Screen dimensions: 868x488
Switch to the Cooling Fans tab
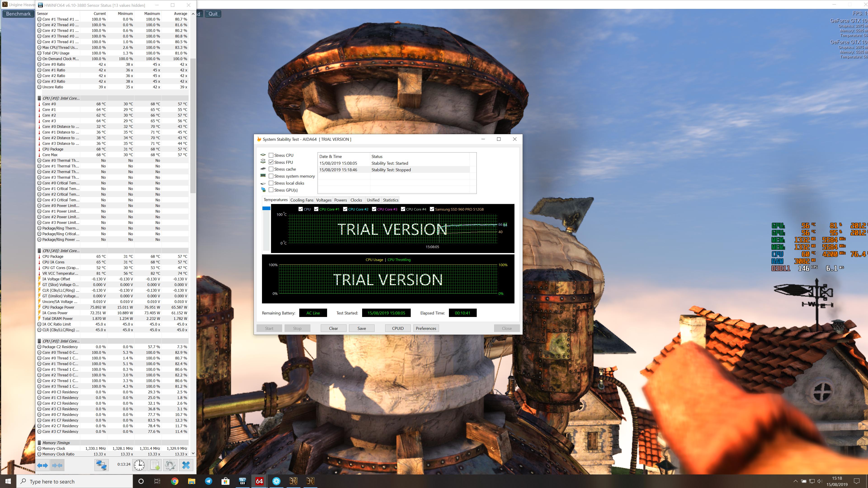coord(302,200)
